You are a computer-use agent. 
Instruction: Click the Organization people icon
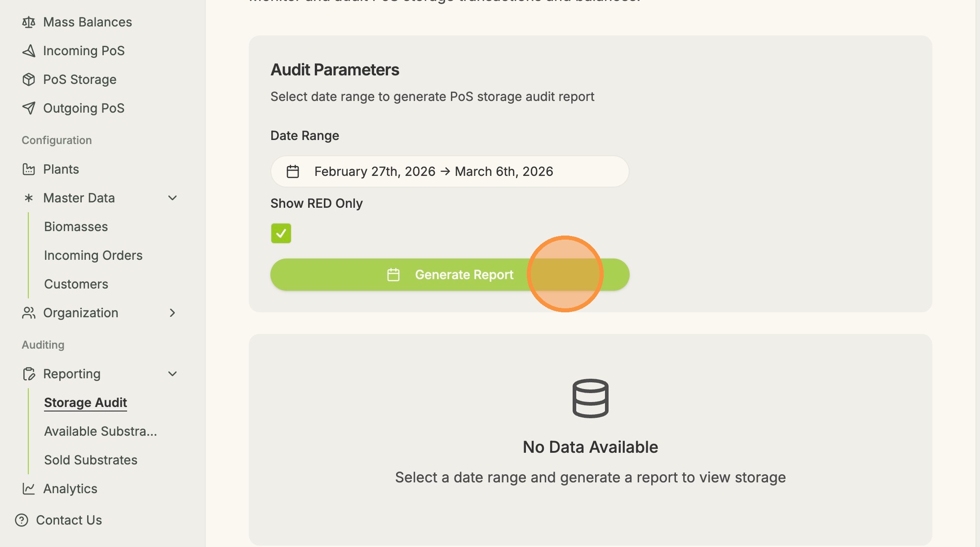point(29,313)
